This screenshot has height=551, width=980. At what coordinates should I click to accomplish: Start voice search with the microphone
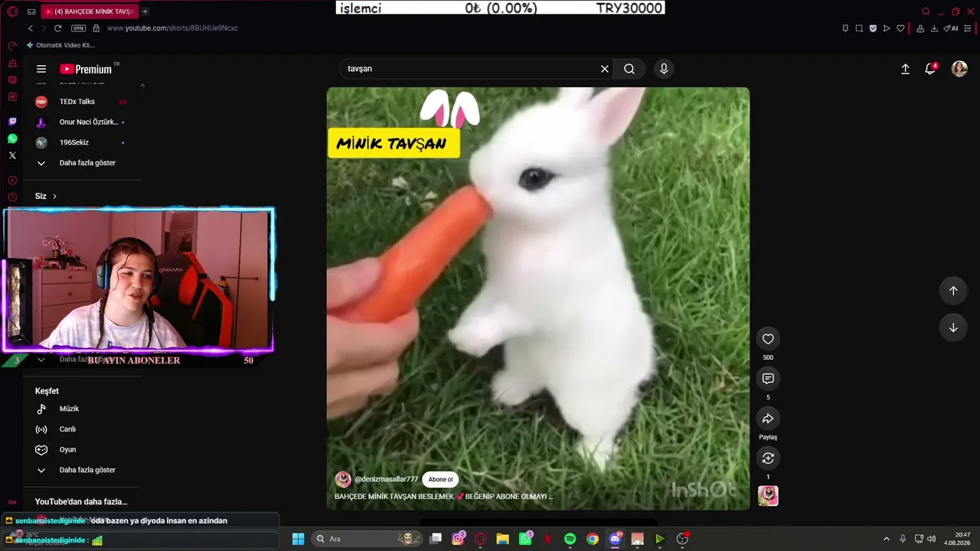pos(664,69)
